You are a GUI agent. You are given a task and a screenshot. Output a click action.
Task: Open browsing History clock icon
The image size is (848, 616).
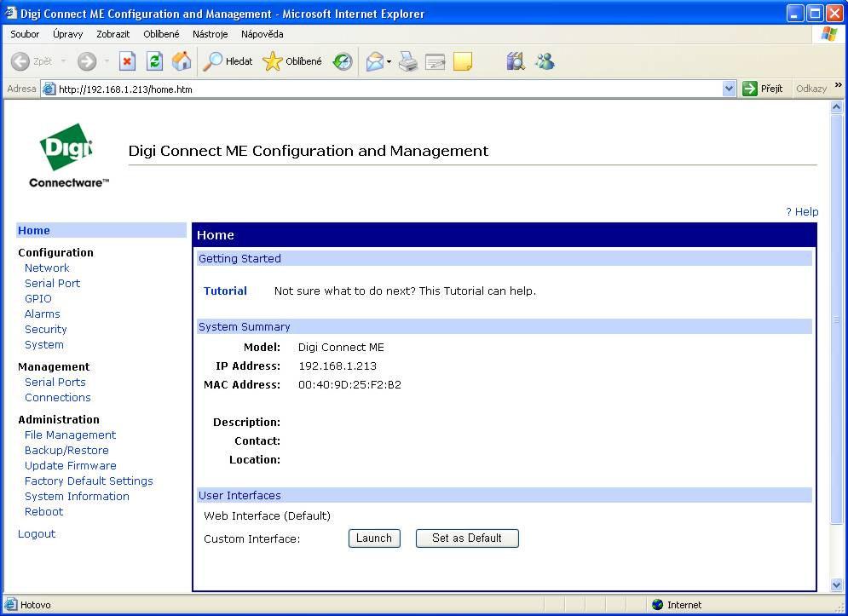(343, 61)
